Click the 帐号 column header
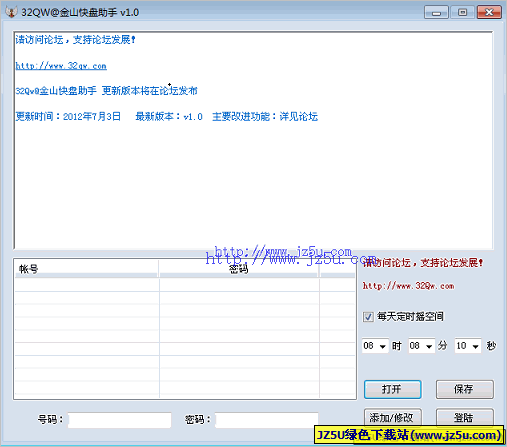Image resolution: width=507 pixels, height=447 pixels. point(86,269)
